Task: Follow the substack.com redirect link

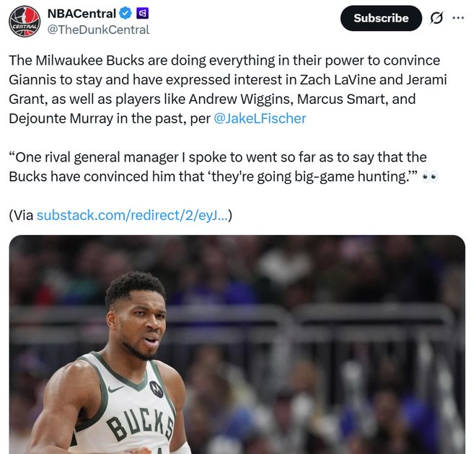Action: point(132,215)
